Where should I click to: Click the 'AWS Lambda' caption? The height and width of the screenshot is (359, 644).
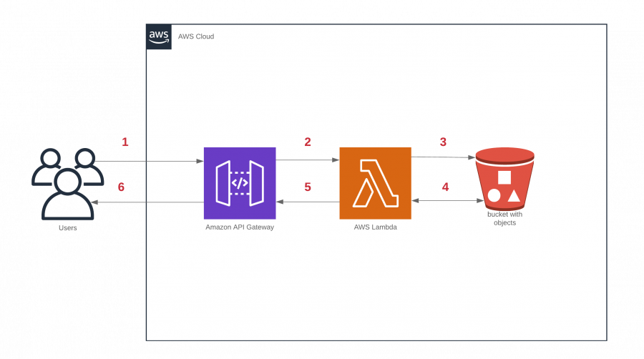376,227
